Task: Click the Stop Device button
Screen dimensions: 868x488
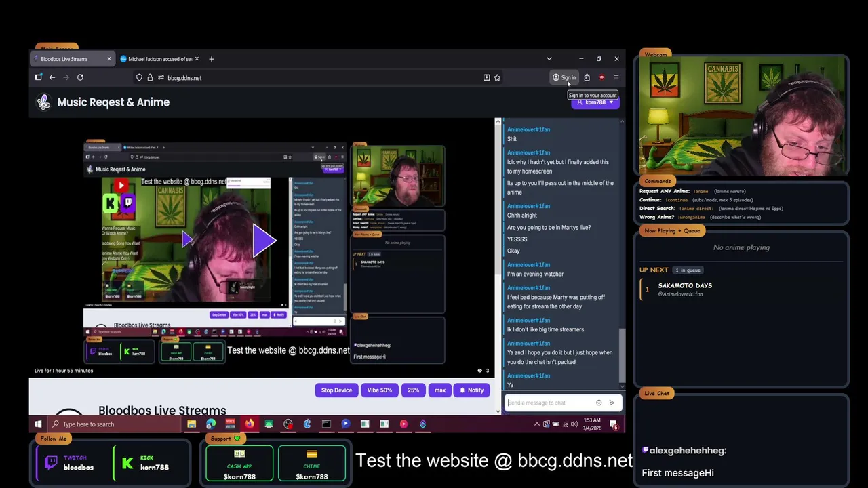Action: pyautogui.click(x=336, y=390)
